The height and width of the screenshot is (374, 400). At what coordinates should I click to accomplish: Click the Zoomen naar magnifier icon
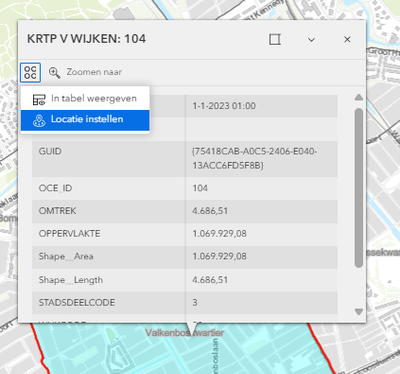coord(55,72)
